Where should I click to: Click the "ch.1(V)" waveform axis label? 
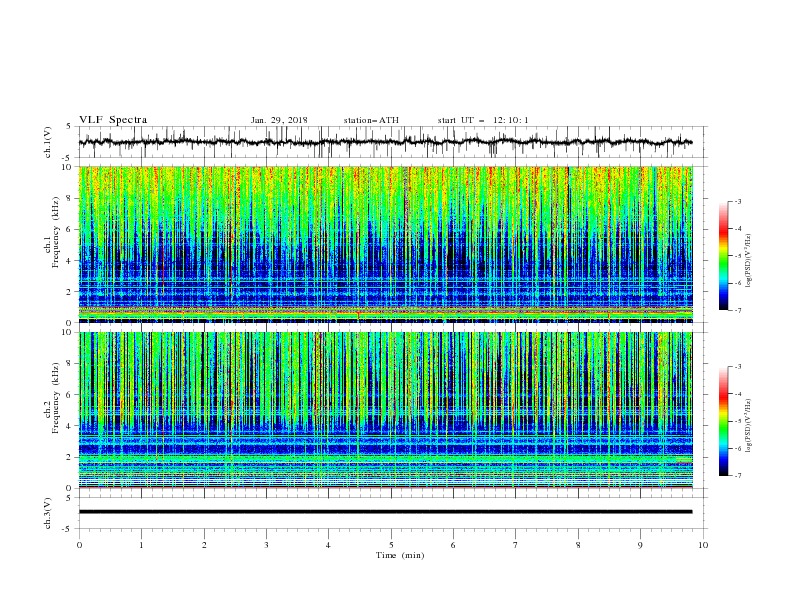point(48,142)
